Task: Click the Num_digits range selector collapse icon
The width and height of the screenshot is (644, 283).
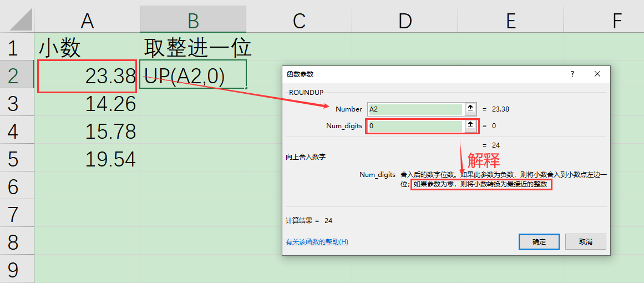Action: coord(471,126)
